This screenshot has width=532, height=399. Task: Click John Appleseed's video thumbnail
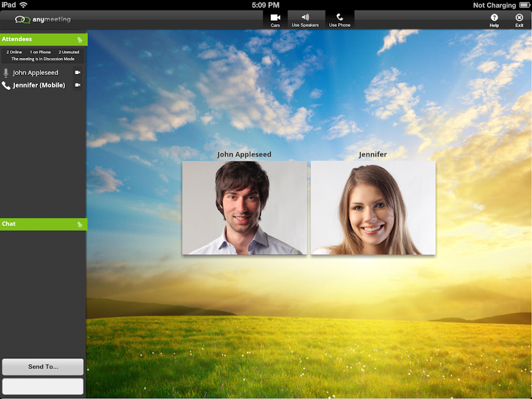(244, 208)
